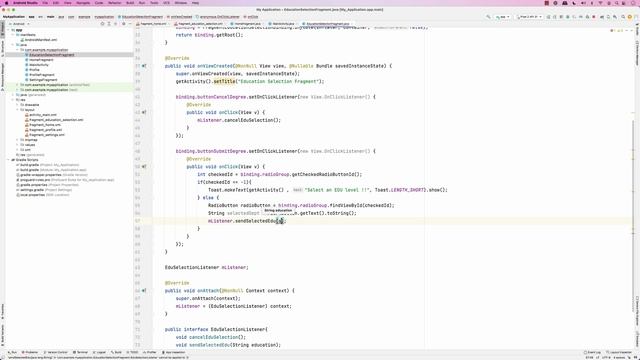Screen dimensions: 640x360
Task: Open the Pixel device selector dropdown
Action: pos(529,17)
